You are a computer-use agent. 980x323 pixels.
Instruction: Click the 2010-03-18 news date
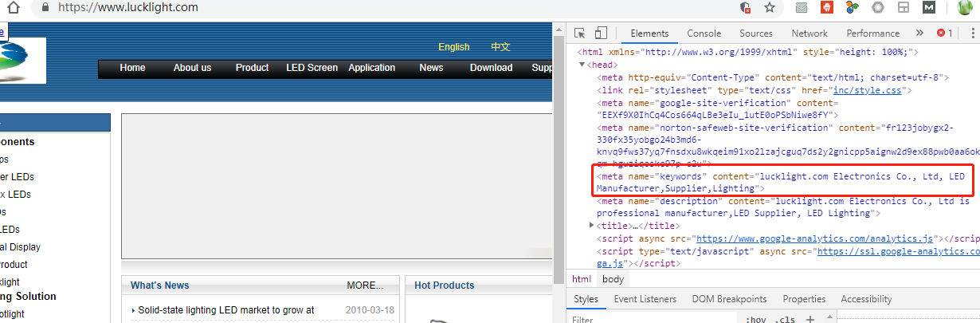point(370,310)
